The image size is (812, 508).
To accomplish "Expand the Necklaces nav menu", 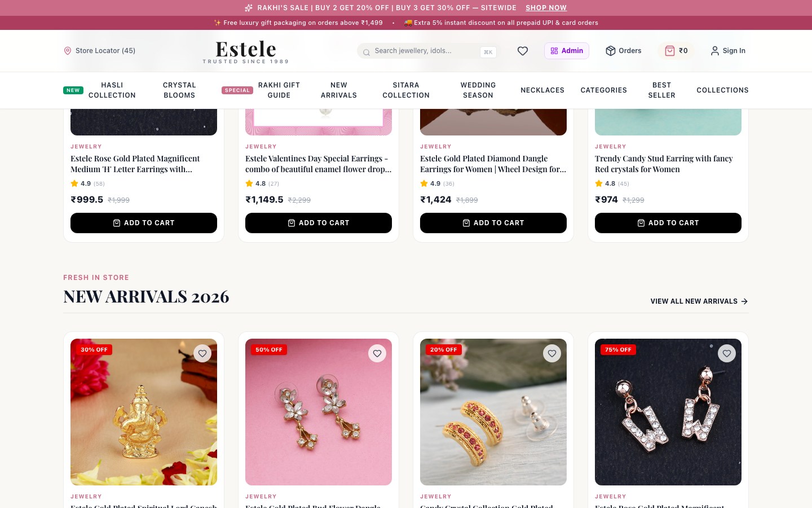I will [542, 90].
